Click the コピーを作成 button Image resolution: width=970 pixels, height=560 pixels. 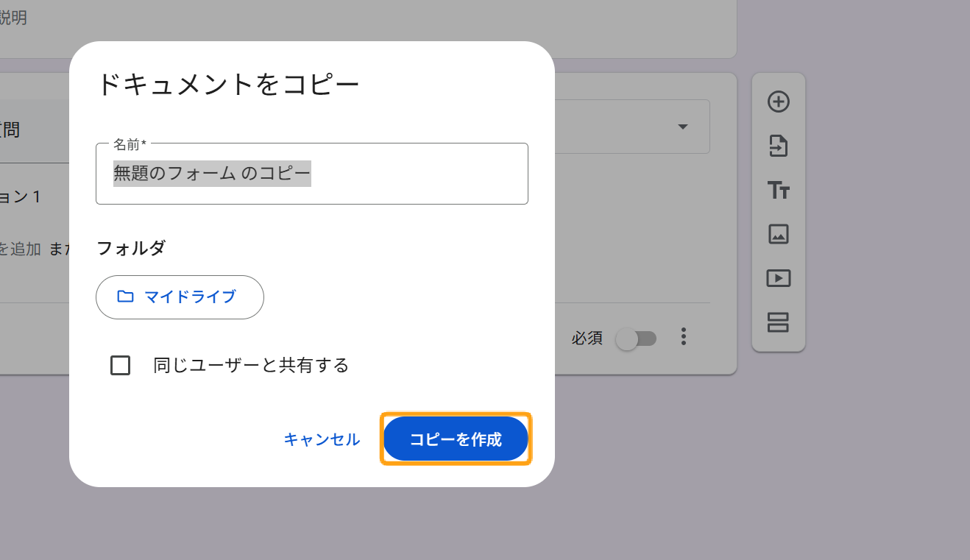coord(456,439)
